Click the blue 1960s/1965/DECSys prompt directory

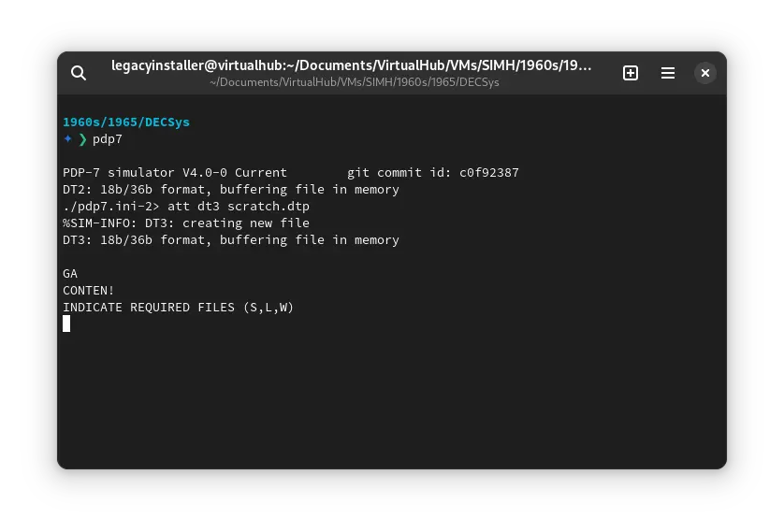click(126, 122)
